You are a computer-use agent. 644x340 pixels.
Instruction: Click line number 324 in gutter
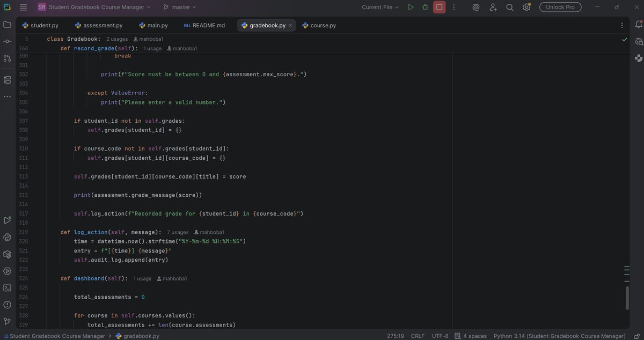click(23, 278)
